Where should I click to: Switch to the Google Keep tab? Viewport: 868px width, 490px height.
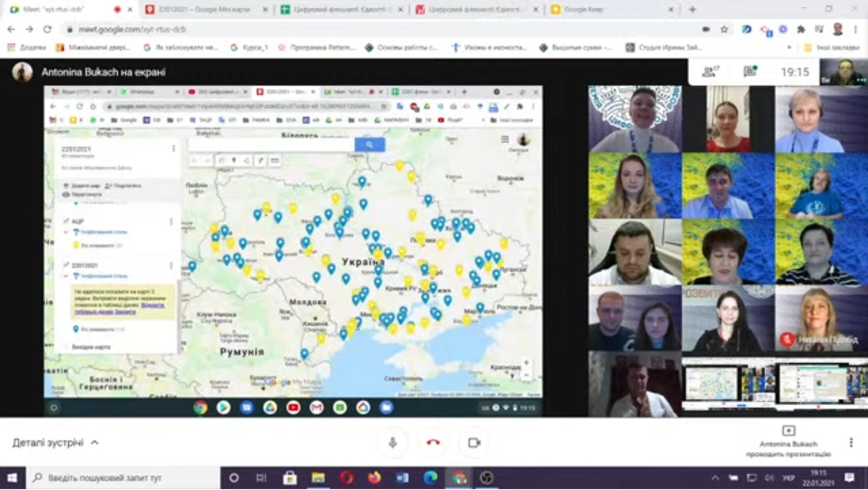coord(609,9)
